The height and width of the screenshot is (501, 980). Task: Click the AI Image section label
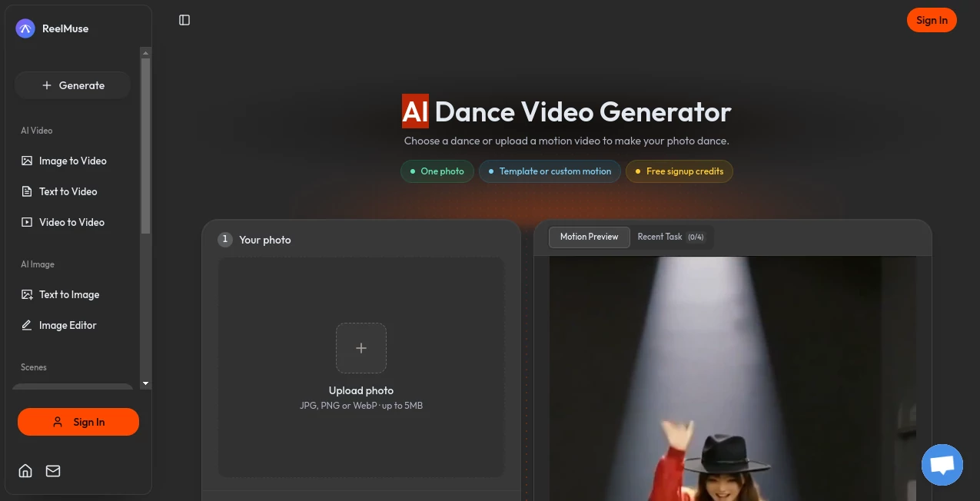point(38,264)
